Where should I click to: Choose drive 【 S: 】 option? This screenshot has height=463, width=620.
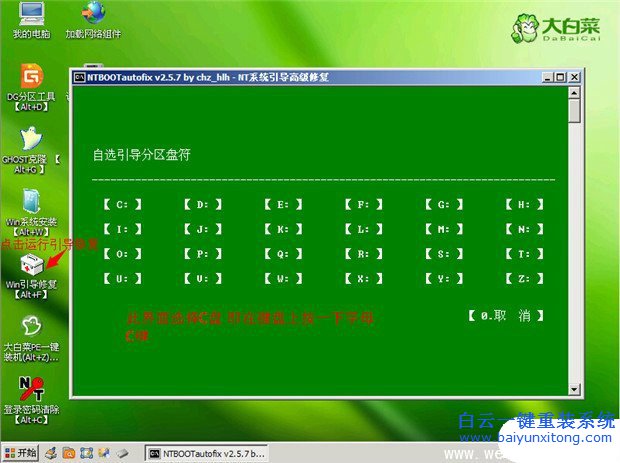pos(444,254)
